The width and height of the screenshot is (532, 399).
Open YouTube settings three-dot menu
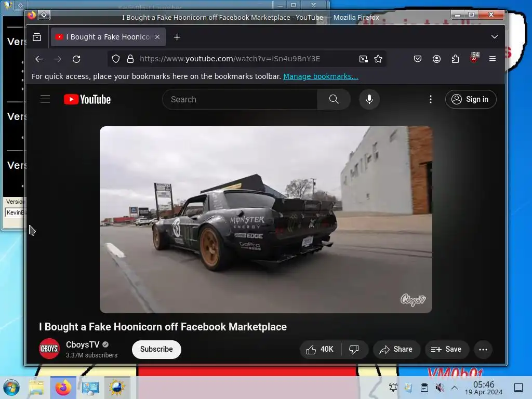pyautogui.click(x=431, y=99)
